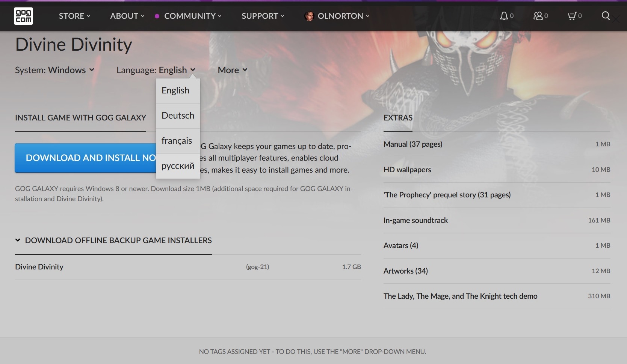Viewport: 627px width, 364px height.
Task: Download 'The Prophecy' prequel story
Action: click(x=497, y=195)
